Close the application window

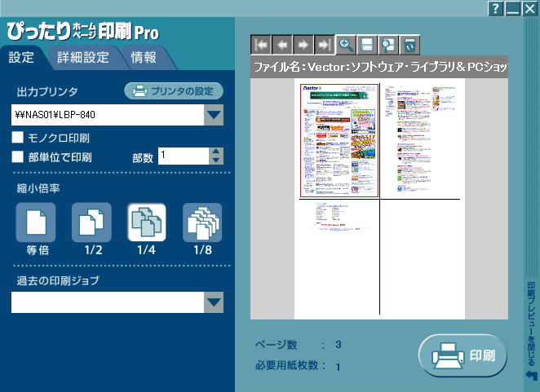(529, 8)
